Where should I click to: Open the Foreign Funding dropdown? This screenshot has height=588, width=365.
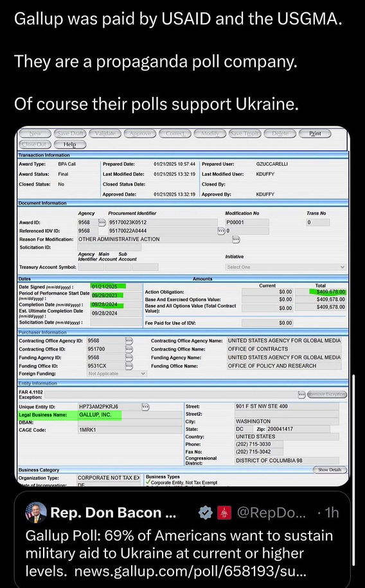pyautogui.click(x=117, y=374)
